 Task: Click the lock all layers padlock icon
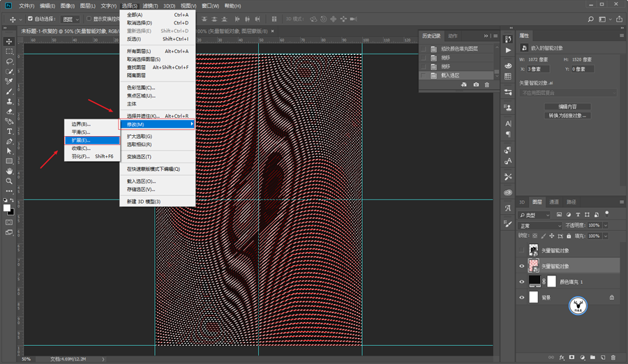[x=569, y=236]
